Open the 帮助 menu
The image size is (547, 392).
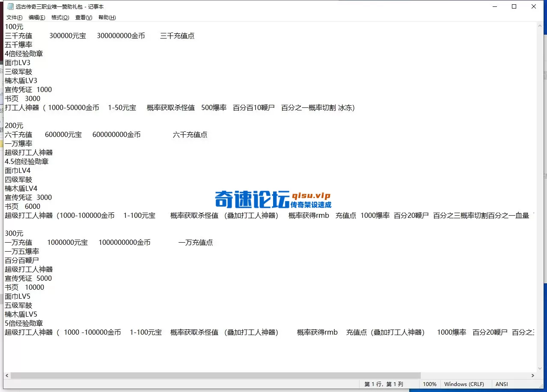tap(106, 17)
